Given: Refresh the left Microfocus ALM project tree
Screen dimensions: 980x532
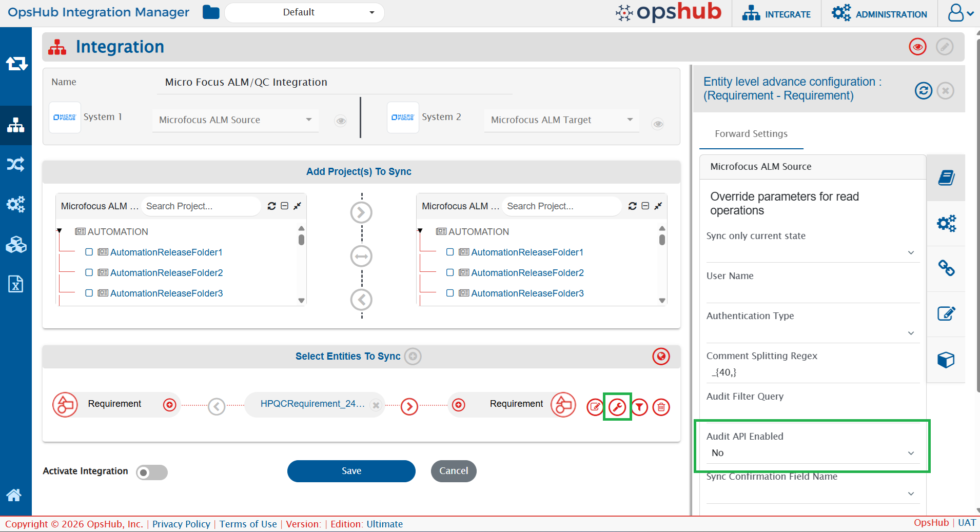Looking at the screenshot, I should click(x=271, y=206).
